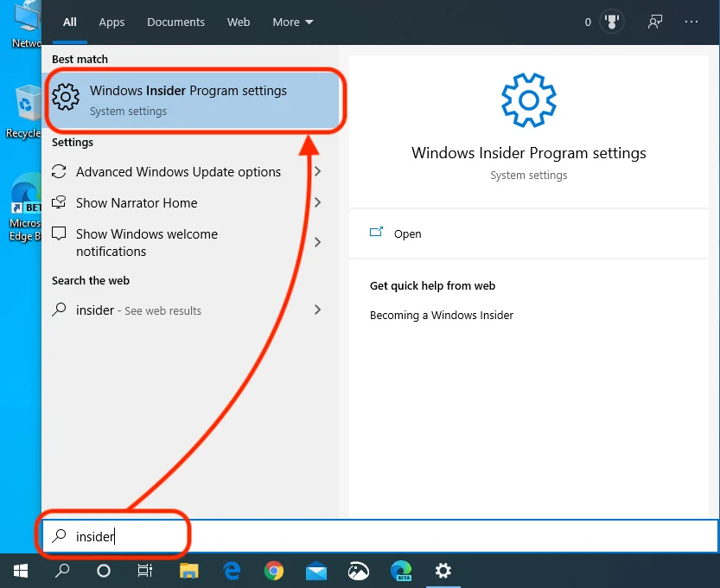Click the search box containing insider
The image size is (720, 588).
click(380, 536)
